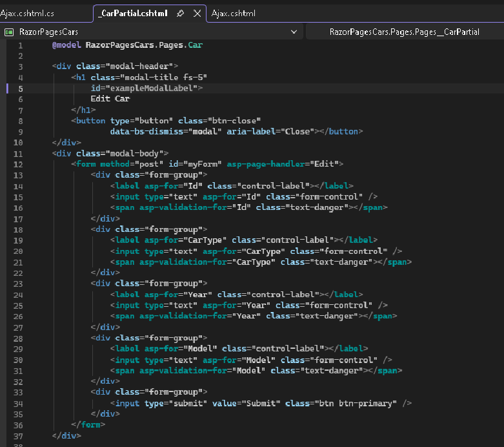This screenshot has width=504, height=447.
Task: Select the _CarPartial.cshtml tab
Action: 133,13
